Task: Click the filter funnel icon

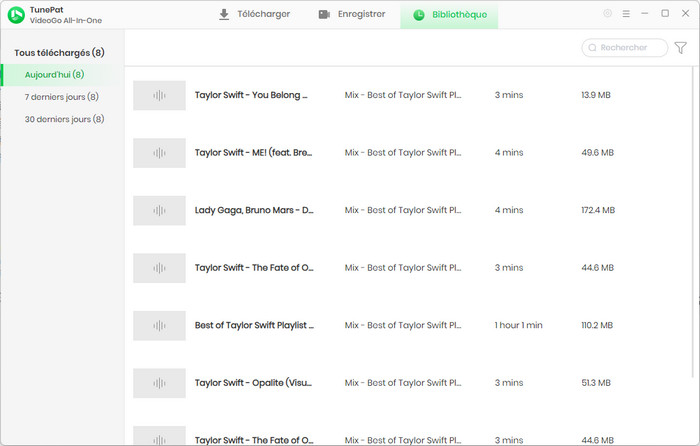Action: (x=680, y=48)
